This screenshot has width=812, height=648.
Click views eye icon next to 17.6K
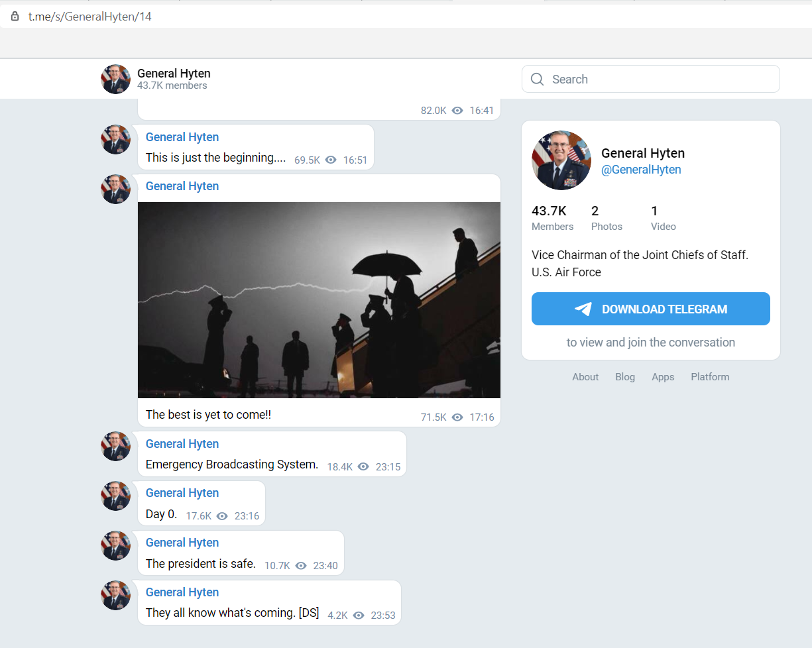(222, 516)
